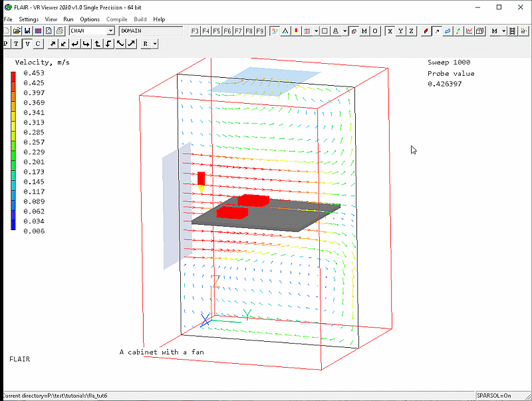This screenshot has height=401, width=532.
Task: Click the Save file icon
Action: (27, 31)
